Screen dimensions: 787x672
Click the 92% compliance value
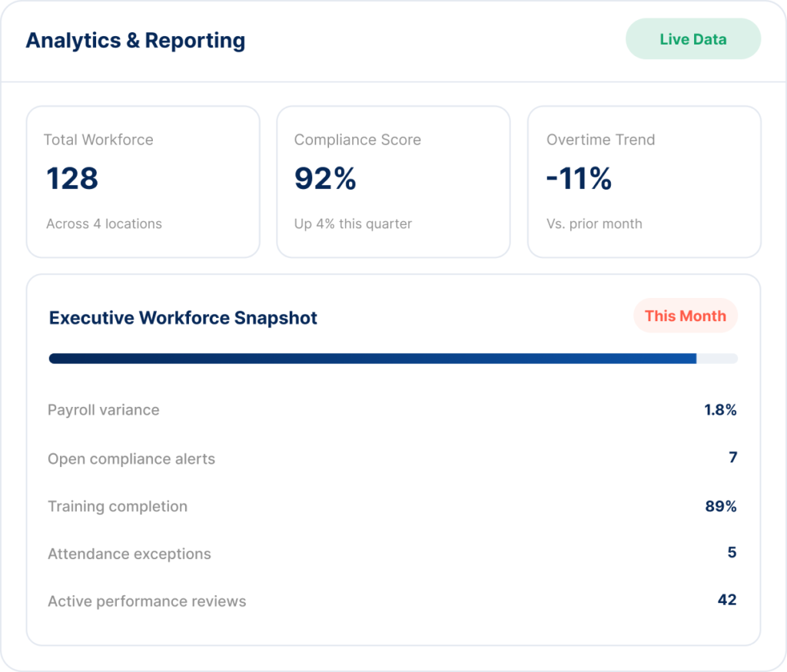pyautogui.click(x=325, y=178)
